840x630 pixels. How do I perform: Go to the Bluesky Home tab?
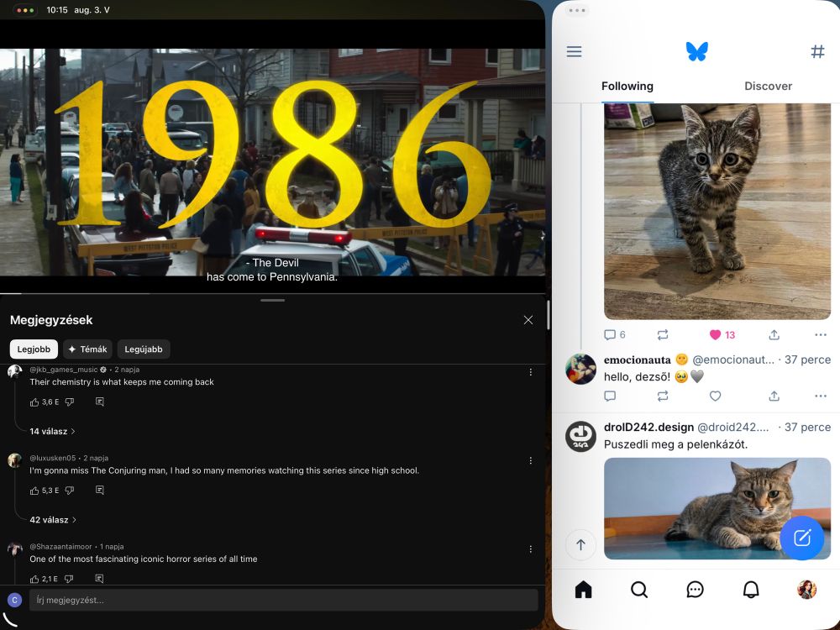tap(584, 590)
